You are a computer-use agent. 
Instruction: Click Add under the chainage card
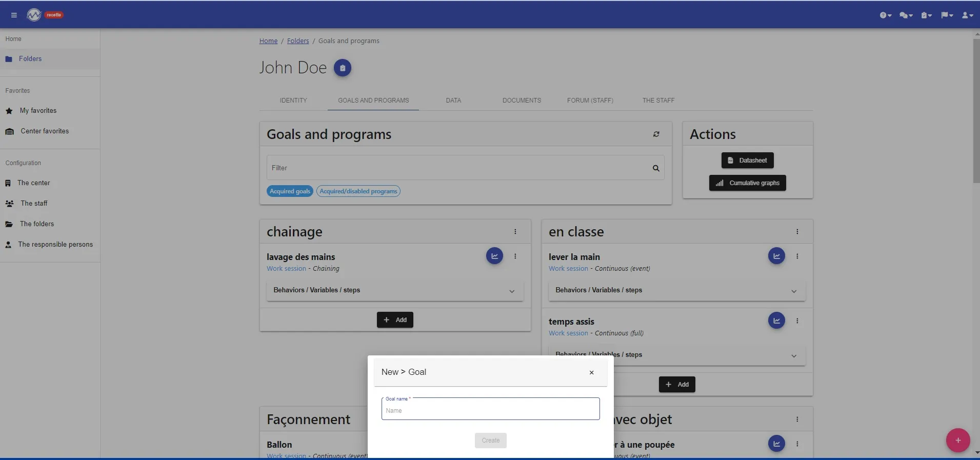pos(395,320)
